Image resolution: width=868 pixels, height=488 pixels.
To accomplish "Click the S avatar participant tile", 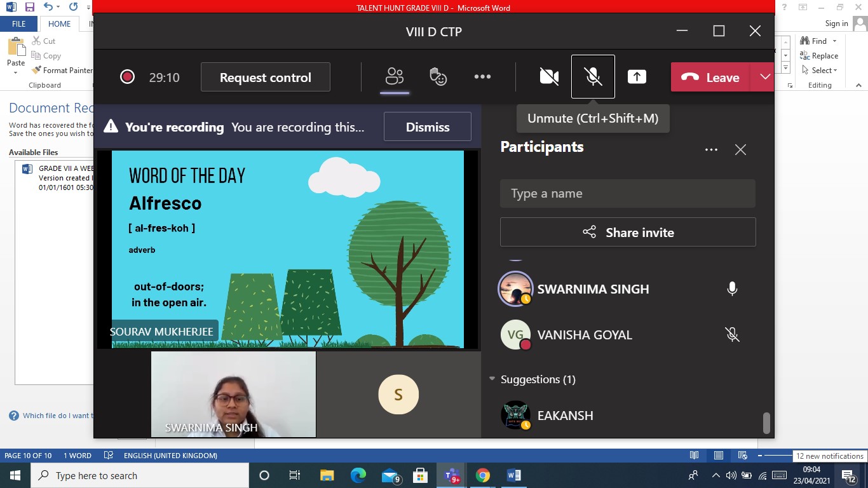I will tap(398, 394).
